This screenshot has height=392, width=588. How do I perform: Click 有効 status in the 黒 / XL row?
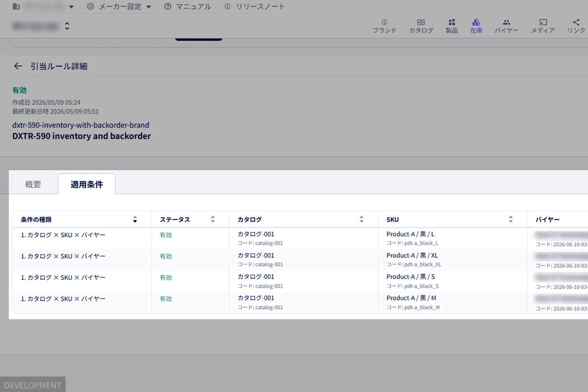click(x=166, y=256)
